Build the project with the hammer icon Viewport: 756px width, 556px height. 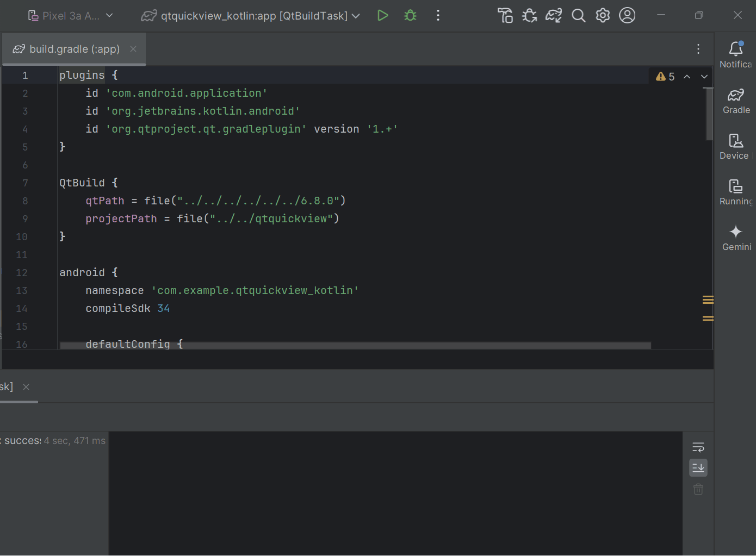click(x=505, y=15)
